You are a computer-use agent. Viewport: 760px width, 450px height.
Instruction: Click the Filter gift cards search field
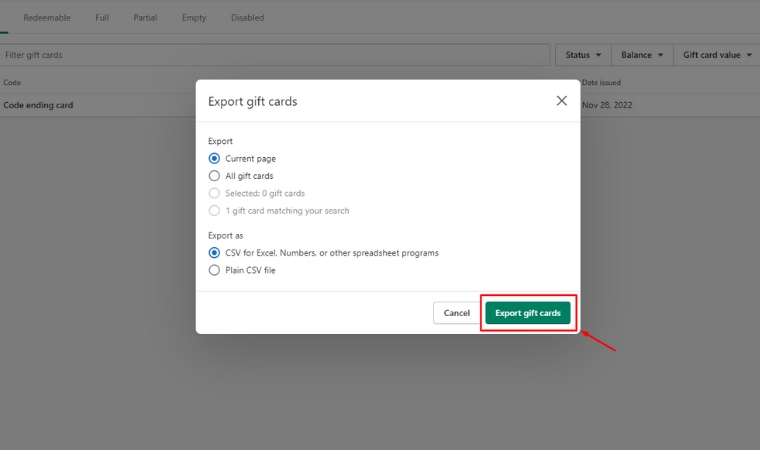point(274,55)
